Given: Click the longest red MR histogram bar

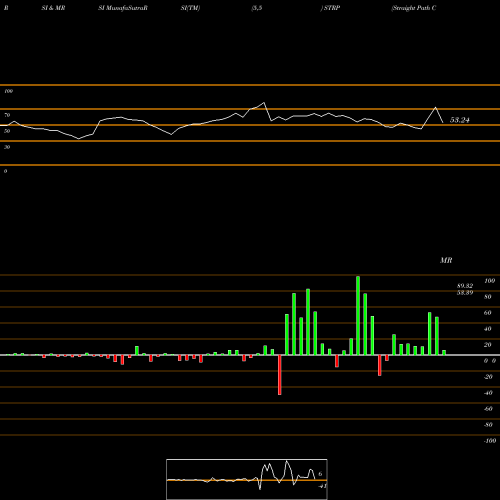Looking at the screenshot, I should pos(280,375).
